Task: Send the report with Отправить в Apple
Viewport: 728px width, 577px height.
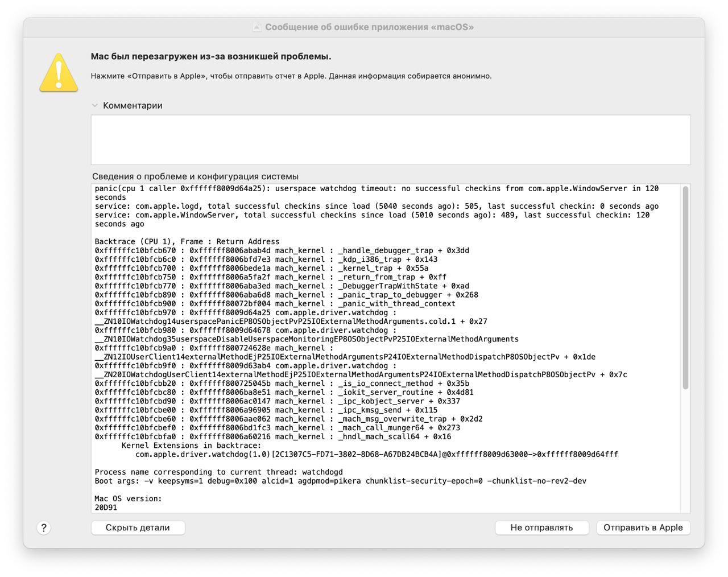Action: [x=643, y=527]
